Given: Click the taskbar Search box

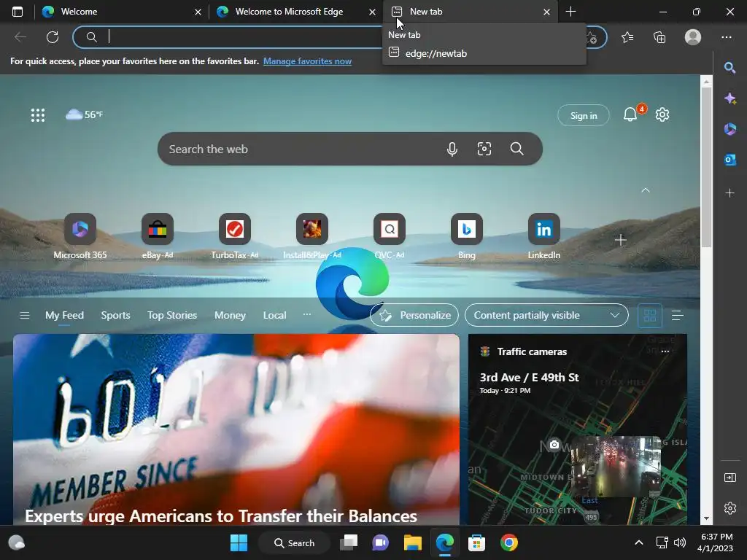Looking at the screenshot, I should 294,542.
